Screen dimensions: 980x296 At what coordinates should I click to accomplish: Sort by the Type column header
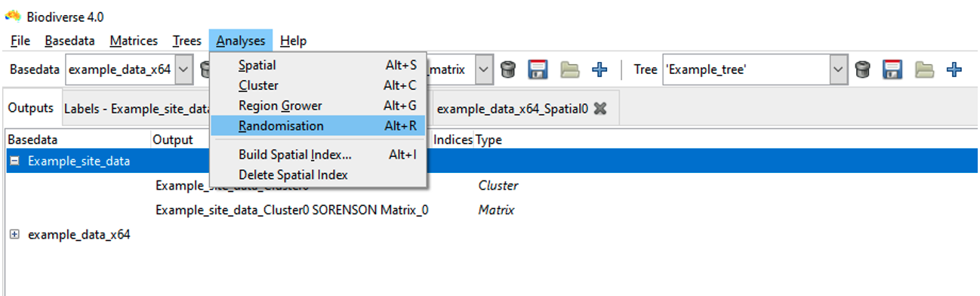click(x=488, y=140)
